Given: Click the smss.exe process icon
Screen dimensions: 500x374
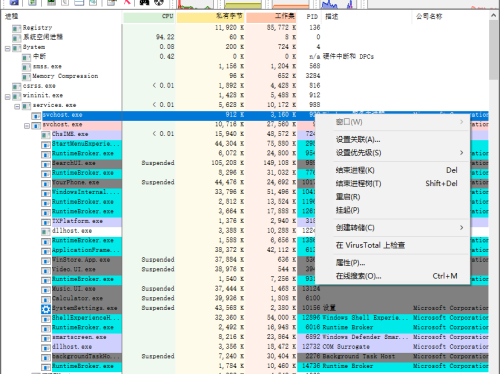Looking at the screenshot, I should 27,67.
